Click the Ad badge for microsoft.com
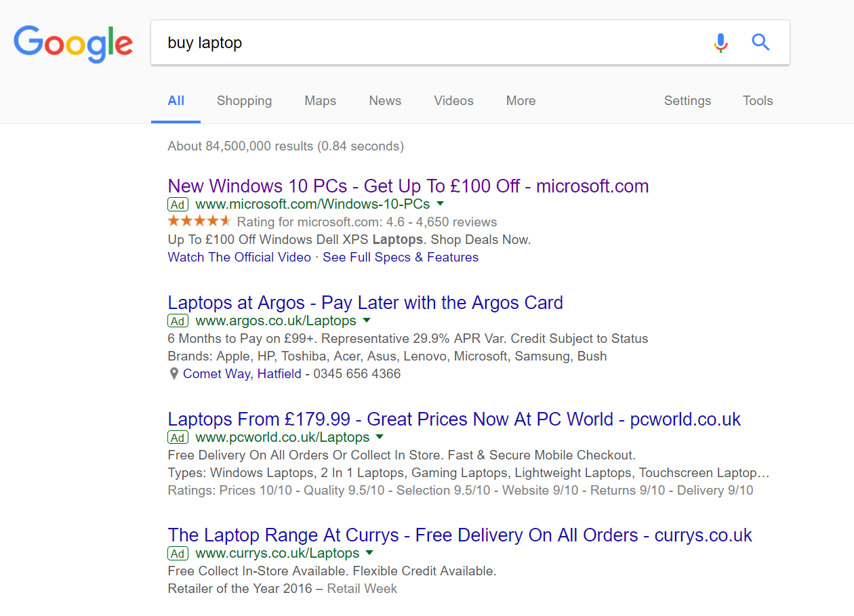Viewport: 854px width, 616px height. click(178, 205)
